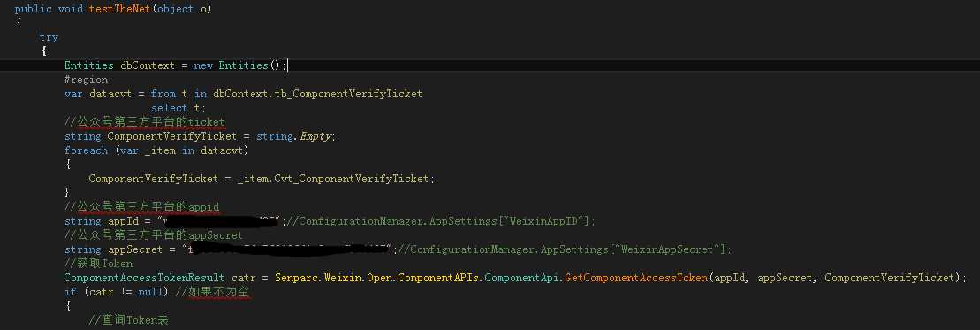Click the ComponentAccessTokenResult type name
Image resolution: width=980 pixels, height=330 pixels.
(x=144, y=278)
